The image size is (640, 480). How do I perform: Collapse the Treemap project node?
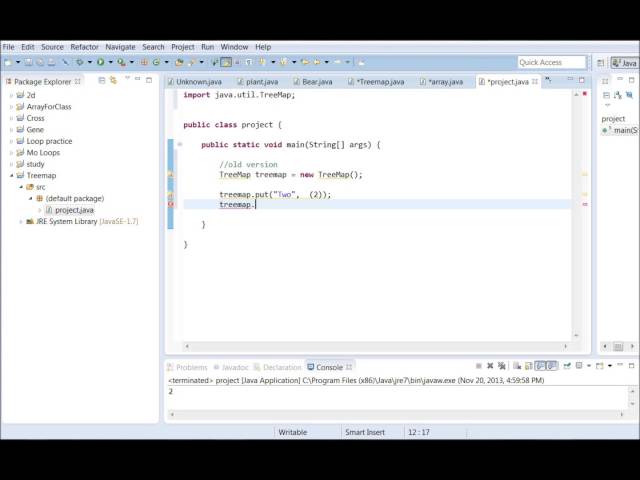coord(11,176)
